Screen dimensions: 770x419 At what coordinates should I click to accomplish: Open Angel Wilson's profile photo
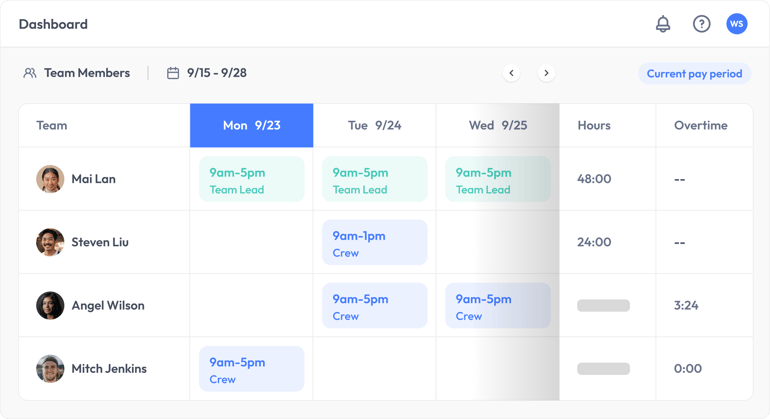tap(50, 306)
